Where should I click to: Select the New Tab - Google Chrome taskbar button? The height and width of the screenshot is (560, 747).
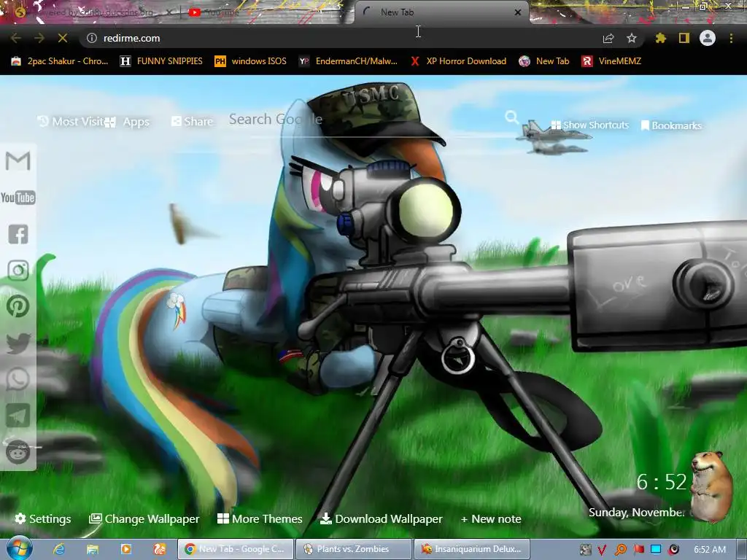coord(236,549)
